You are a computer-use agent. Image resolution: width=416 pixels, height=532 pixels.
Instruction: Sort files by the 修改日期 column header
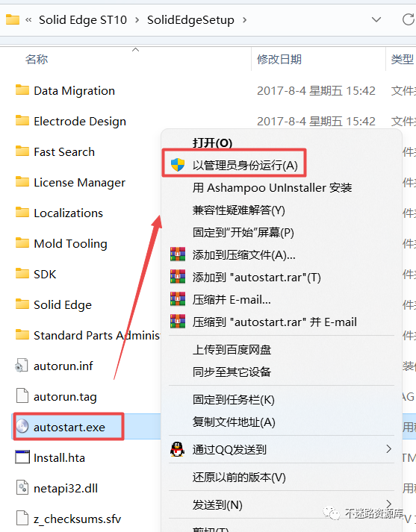(279, 60)
